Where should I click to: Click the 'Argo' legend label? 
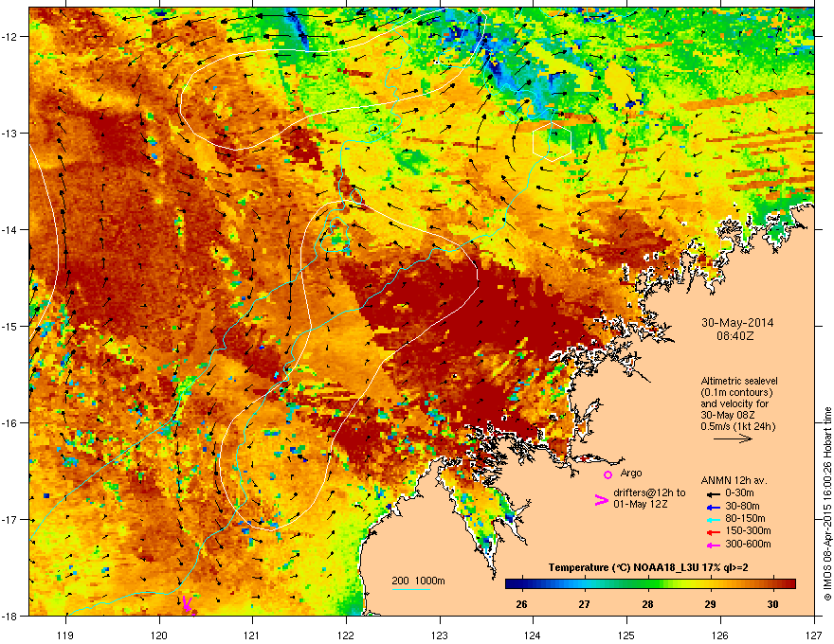pos(631,473)
